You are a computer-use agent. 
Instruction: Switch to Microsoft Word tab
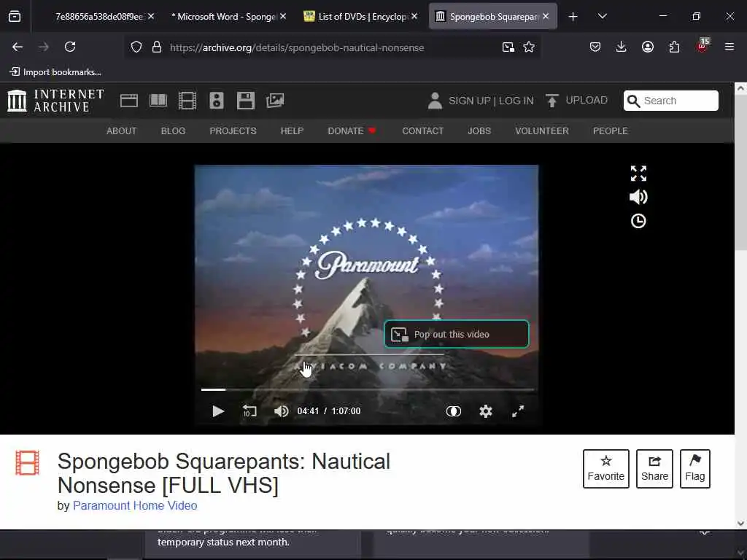pyautogui.click(x=224, y=17)
